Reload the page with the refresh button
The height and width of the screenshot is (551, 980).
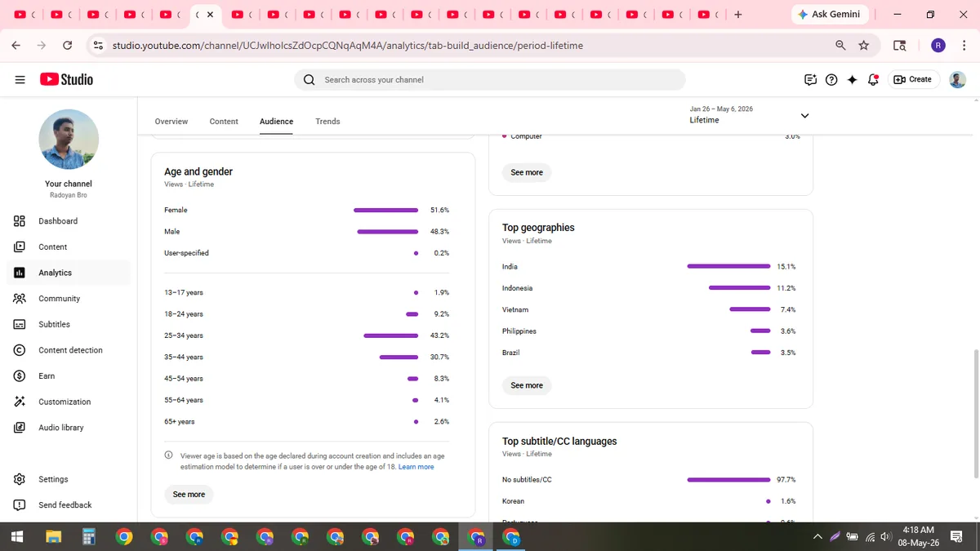[x=68, y=46]
